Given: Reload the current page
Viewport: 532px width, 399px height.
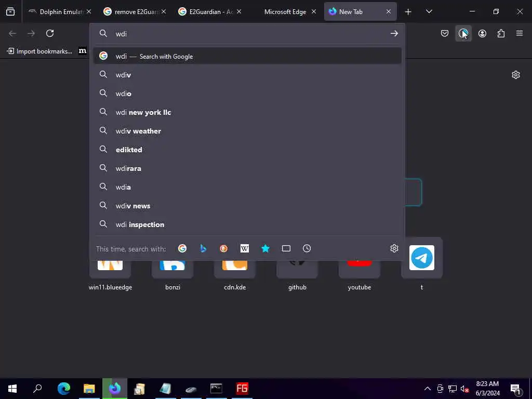Looking at the screenshot, I should (50, 33).
